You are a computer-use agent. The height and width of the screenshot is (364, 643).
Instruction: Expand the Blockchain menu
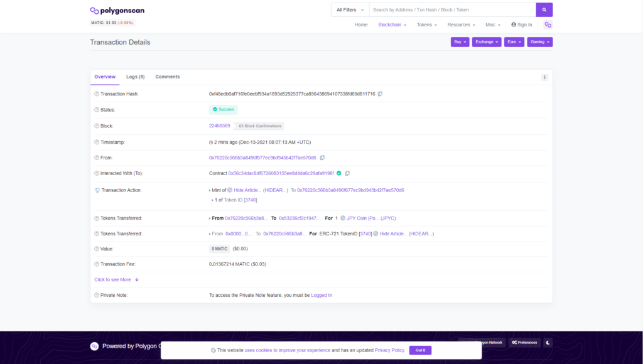(392, 25)
